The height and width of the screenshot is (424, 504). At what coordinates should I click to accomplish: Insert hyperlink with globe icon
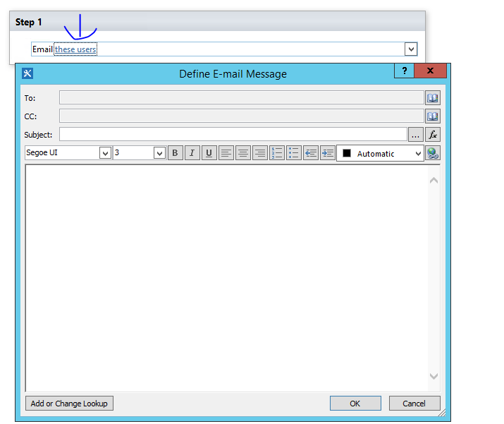coord(433,153)
